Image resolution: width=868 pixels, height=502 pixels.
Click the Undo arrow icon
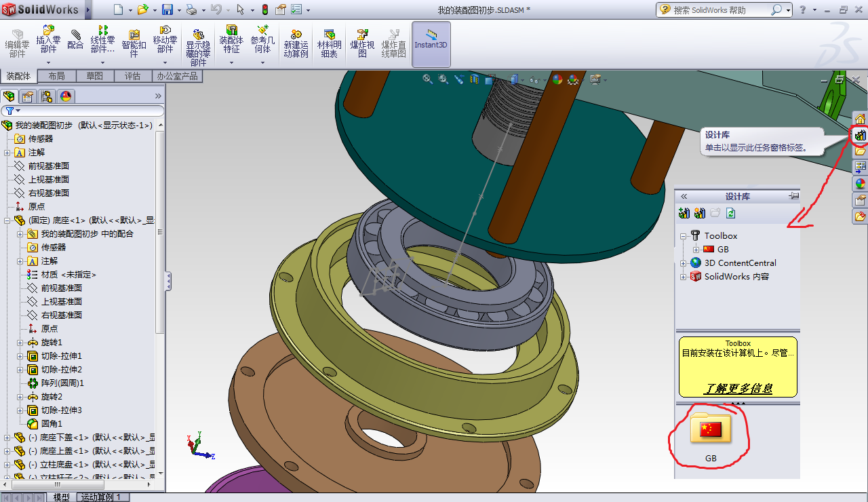tap(216, 9)
